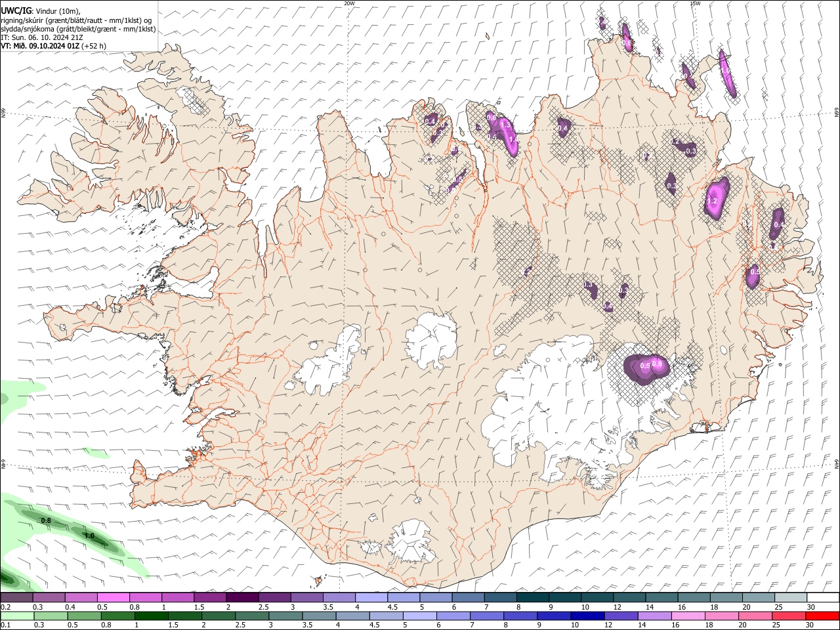Click the 'IT: Sun. 06. 10. 2024 21Z' line
Screen dimensions: 840x630
41,37
